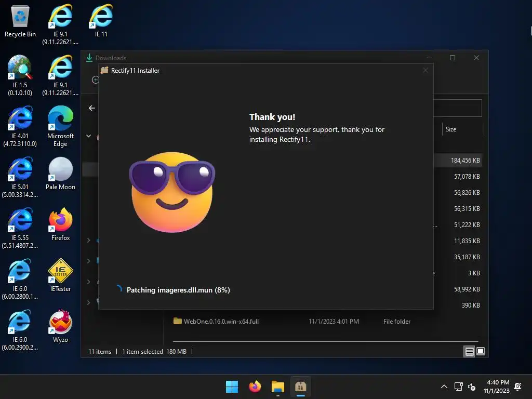532x399 pixels.
Task: Open the Recycle Bin desktop icon
Action: pyautogui.click(x=20, y=21)
